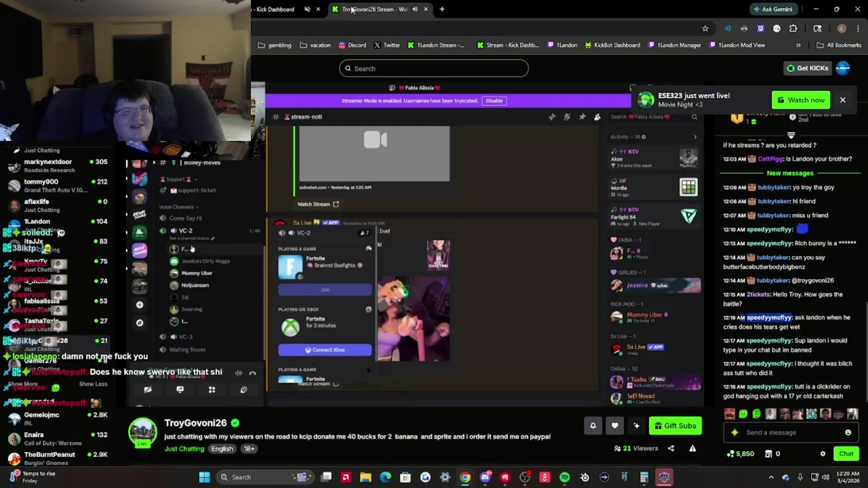868x488 pixels.
Task: Open TheBurntPeanut channel in sidebar
Action: pyautogui.click(x=57, y=458)
